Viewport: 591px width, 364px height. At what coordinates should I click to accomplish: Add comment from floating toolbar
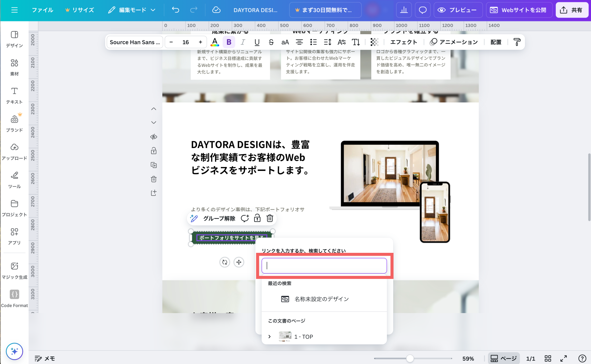(245, 218)
